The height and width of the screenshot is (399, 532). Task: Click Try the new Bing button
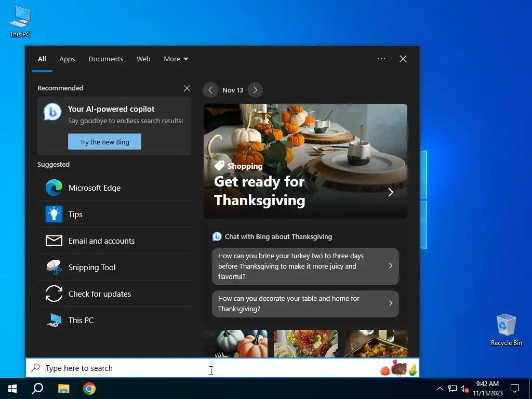pos(104,141)
